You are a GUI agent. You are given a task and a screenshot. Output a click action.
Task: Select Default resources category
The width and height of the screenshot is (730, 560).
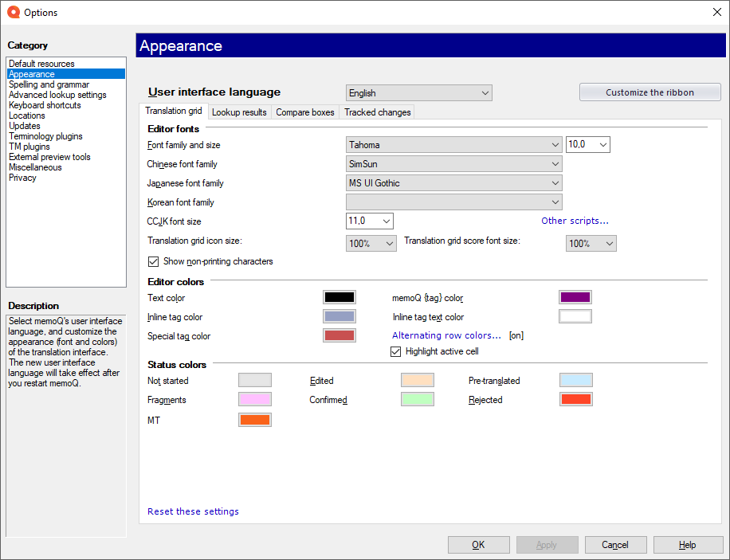65,63
